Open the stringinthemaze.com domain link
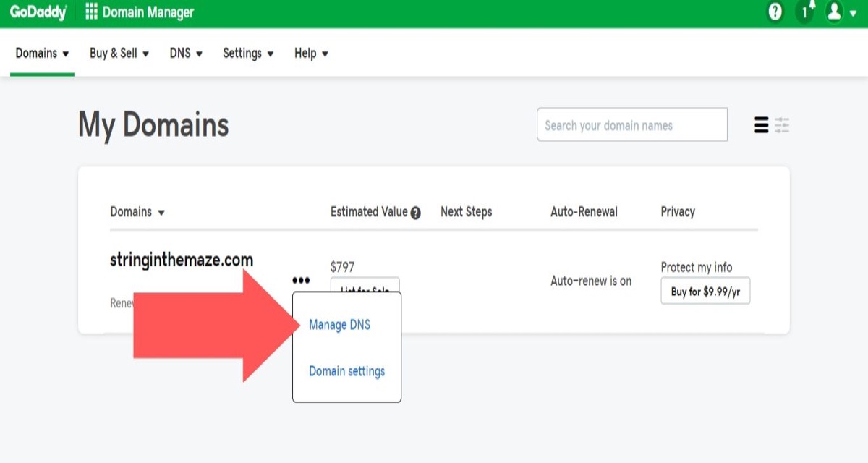Image resolution: width=868 pixels, height=463 pixels. (182, 260)
